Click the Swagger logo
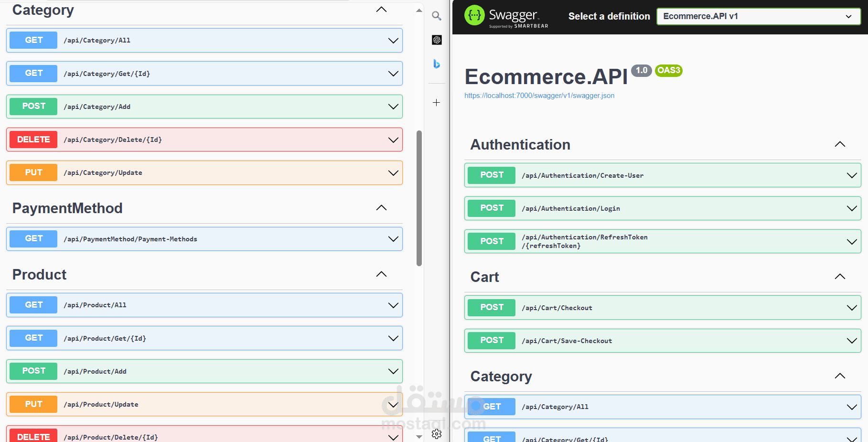Viewport: 868px width, 442px height. 506,16
